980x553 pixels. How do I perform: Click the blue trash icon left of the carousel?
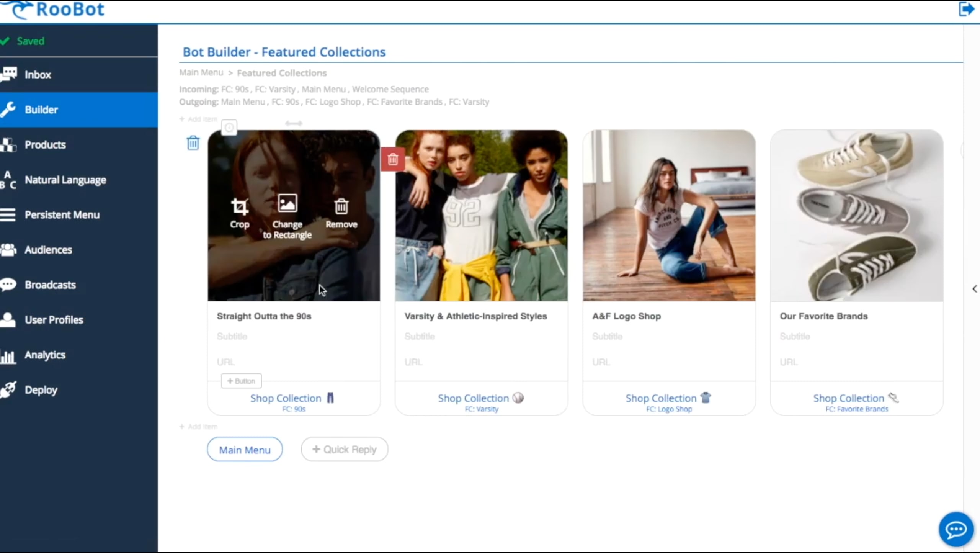click(x=193, y=143)
